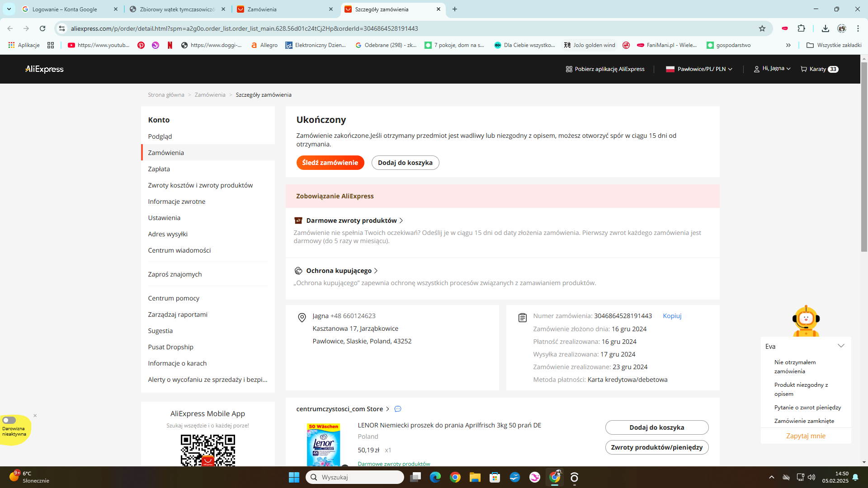
Task: Close the Darowizna widget
Action: pos(35,416)
